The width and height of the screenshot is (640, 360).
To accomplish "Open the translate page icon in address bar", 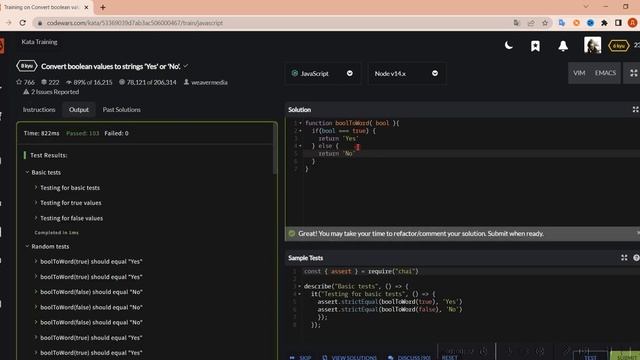I will pos(517,23).
